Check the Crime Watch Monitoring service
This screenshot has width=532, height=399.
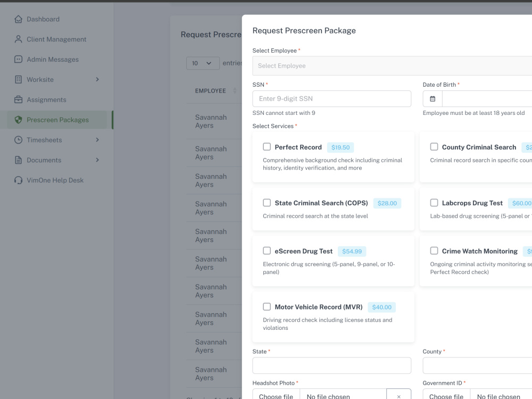tap(434, 251)
